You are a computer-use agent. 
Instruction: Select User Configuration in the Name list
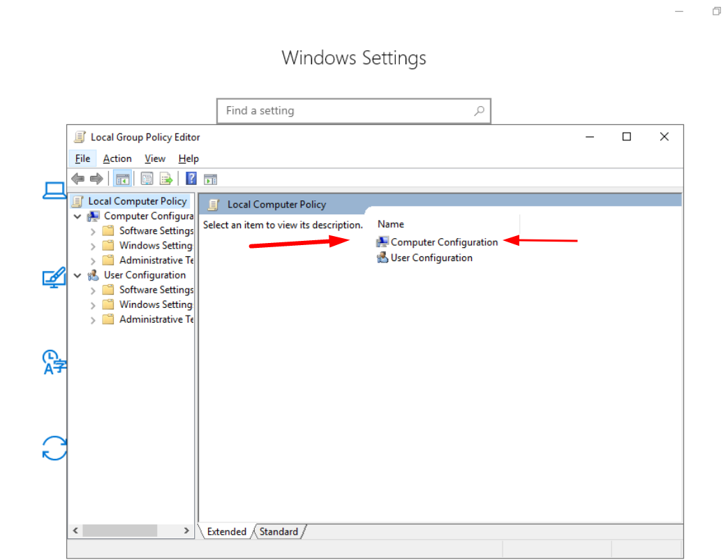pos(431,258)
